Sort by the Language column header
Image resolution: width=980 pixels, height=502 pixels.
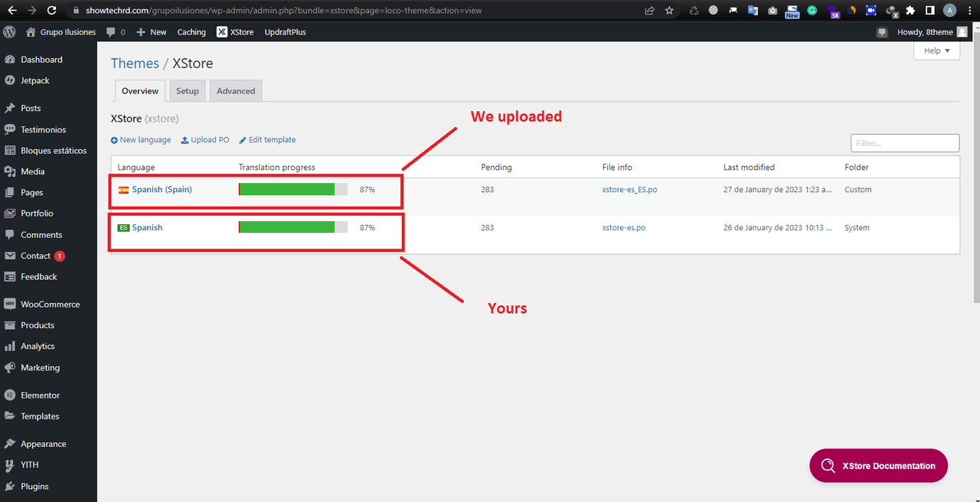point(136,167)
